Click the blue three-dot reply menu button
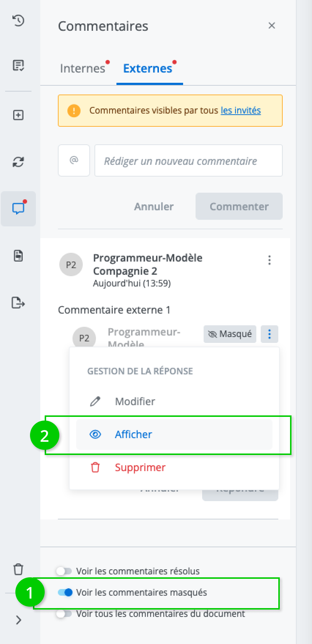Screen dimensions: 312x644 point(270,334)
